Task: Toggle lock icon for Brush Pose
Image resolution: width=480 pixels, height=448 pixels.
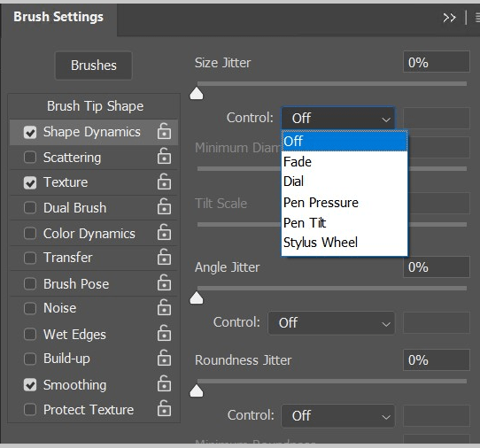Action: coord(164,282)
